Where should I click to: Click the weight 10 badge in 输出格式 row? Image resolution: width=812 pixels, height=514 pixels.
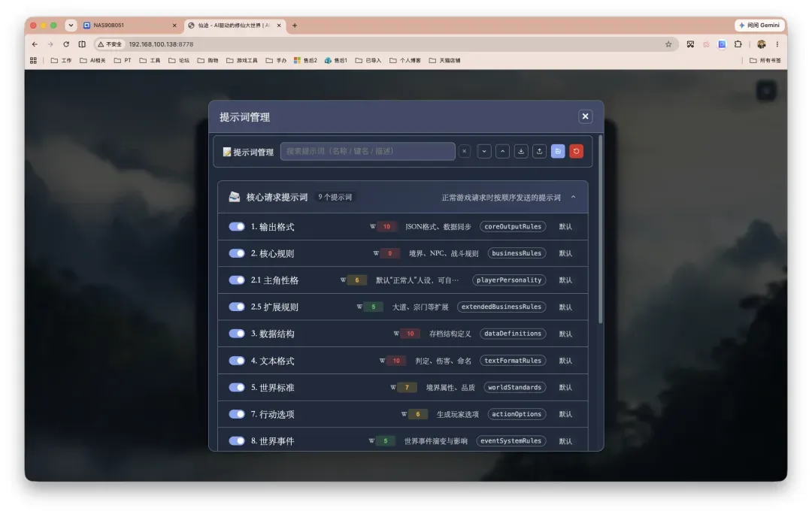[386, 227]
